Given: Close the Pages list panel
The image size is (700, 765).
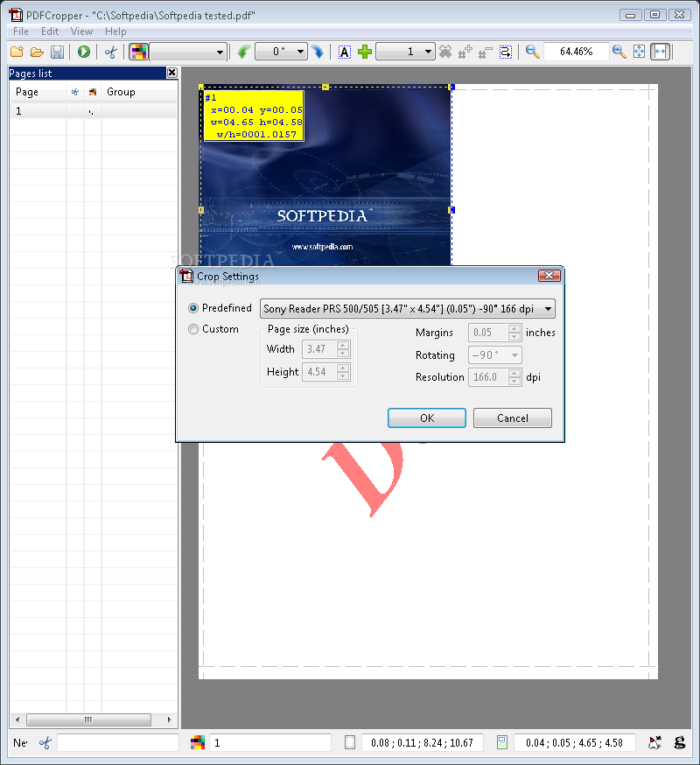Looking at the screenshot, I should (x=171, y=73).
